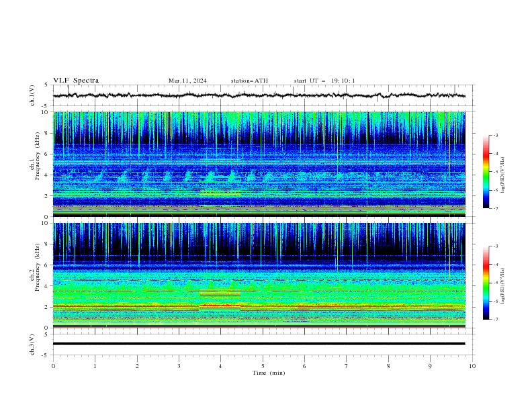Click time-axis tick label '3'
Viewport: 532px width, 411px height.
179,366
